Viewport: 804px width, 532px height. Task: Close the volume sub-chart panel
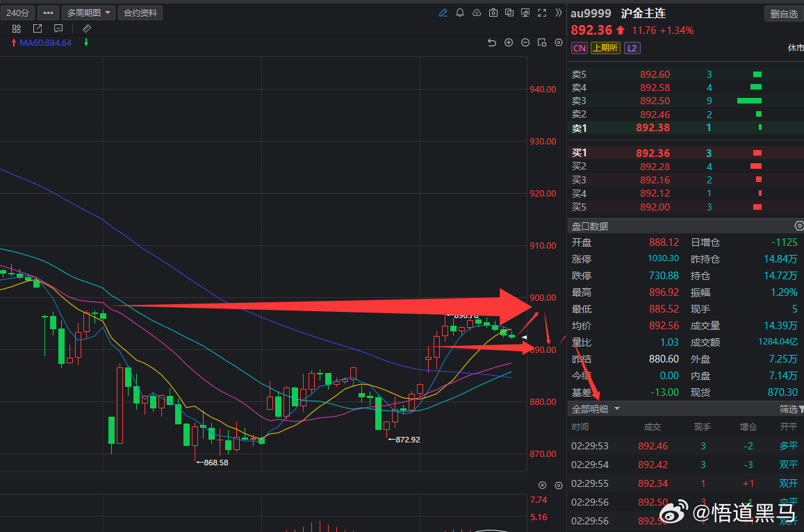point(543,485)
